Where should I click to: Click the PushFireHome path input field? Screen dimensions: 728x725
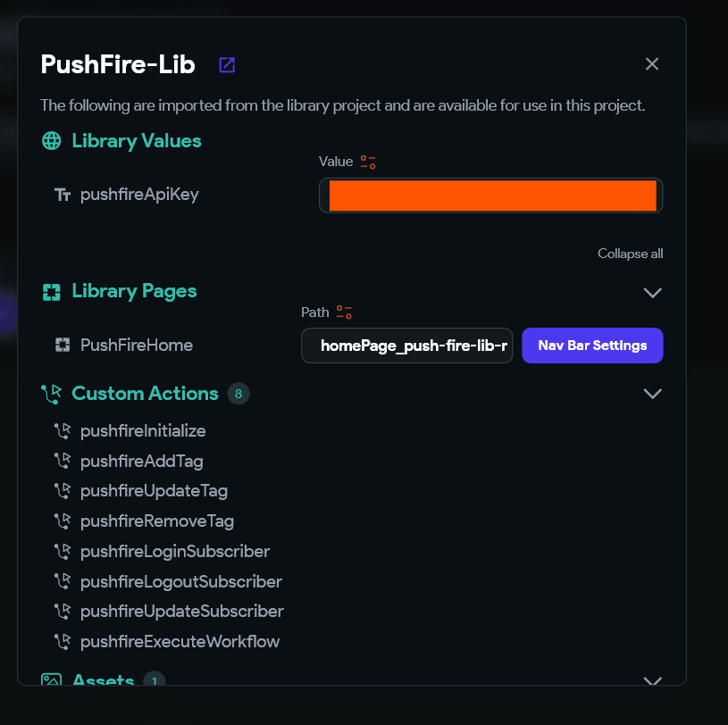click(x=407, y=346)
